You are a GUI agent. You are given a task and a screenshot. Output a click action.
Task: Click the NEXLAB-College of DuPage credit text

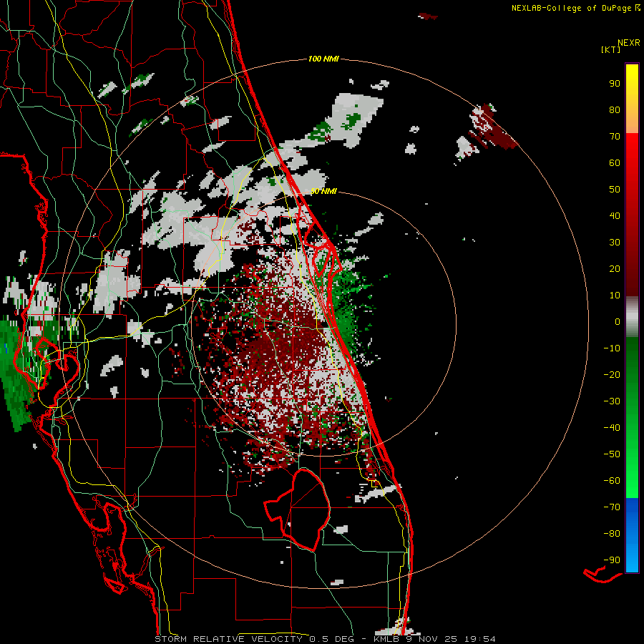click(x=575, y=8)
